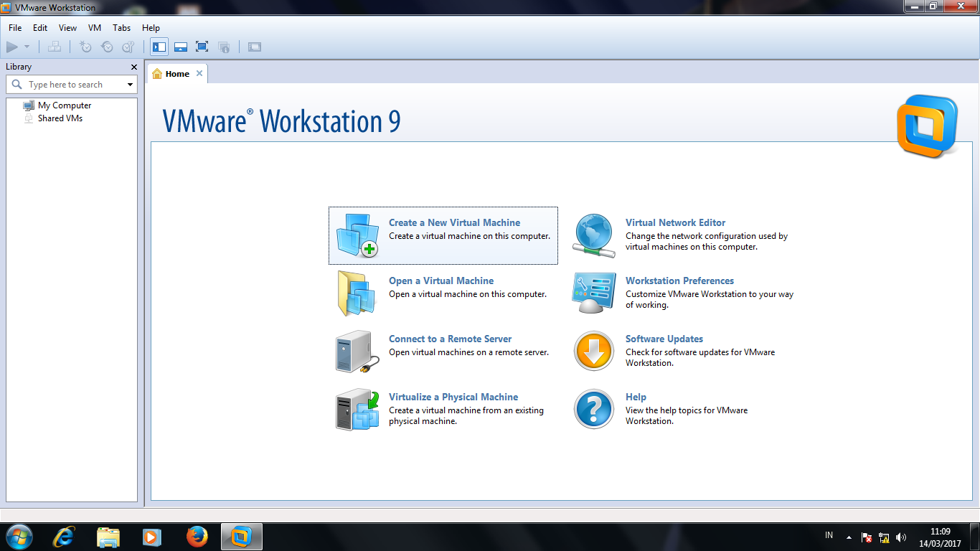980x551 pixels.
Task: Click the Take Snapshot toolbar icon
Action: pos(85,47)
